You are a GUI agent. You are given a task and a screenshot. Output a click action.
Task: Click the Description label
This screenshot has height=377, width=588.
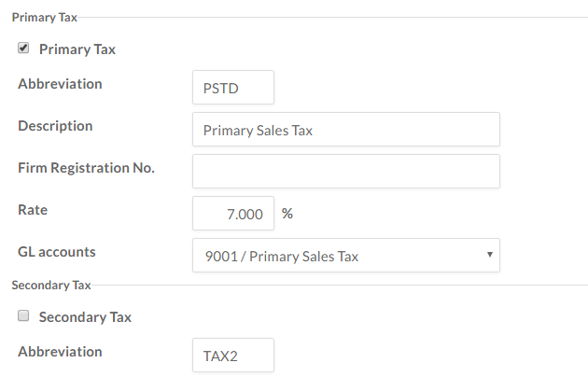[55, 126]
